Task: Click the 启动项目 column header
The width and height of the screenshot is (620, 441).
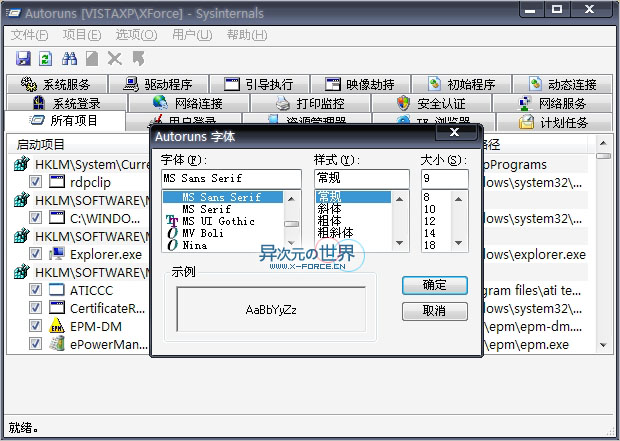Action: coord(78,144)
